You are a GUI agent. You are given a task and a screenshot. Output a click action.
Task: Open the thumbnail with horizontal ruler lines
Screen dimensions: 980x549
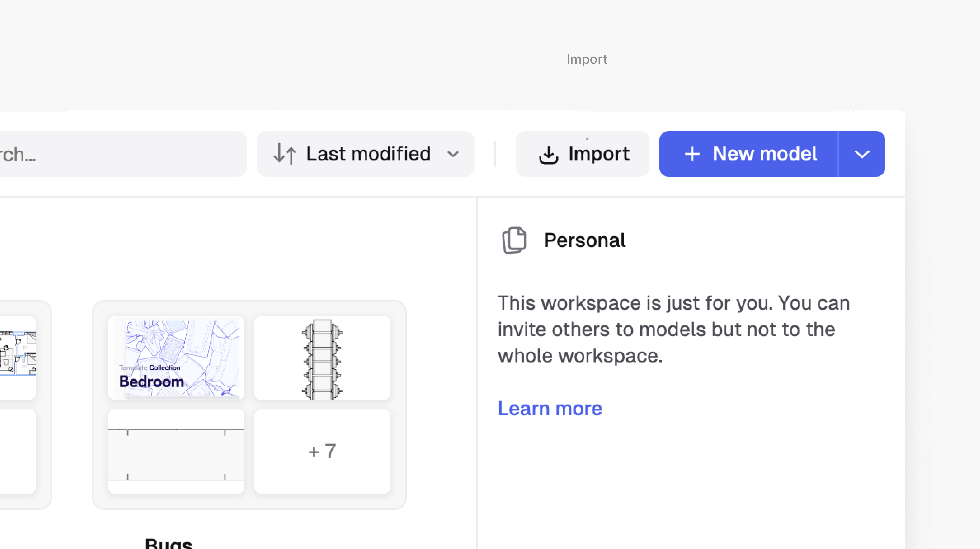pos(176,451)
